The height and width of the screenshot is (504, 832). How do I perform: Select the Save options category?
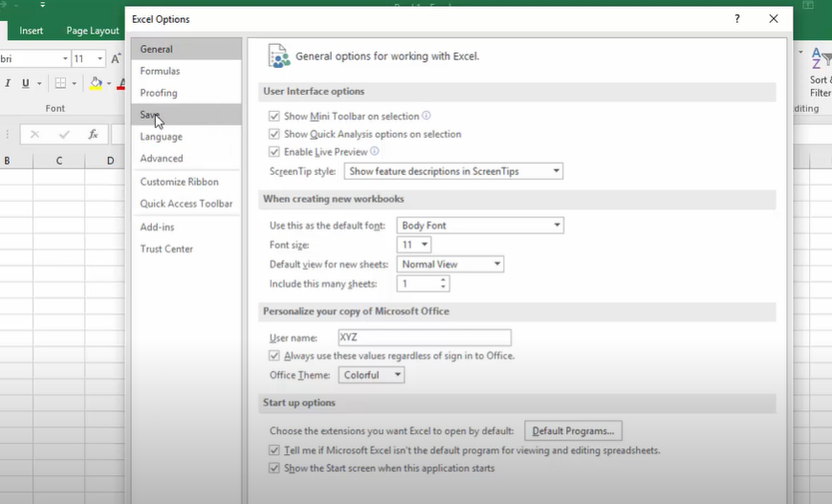(186, 115)
